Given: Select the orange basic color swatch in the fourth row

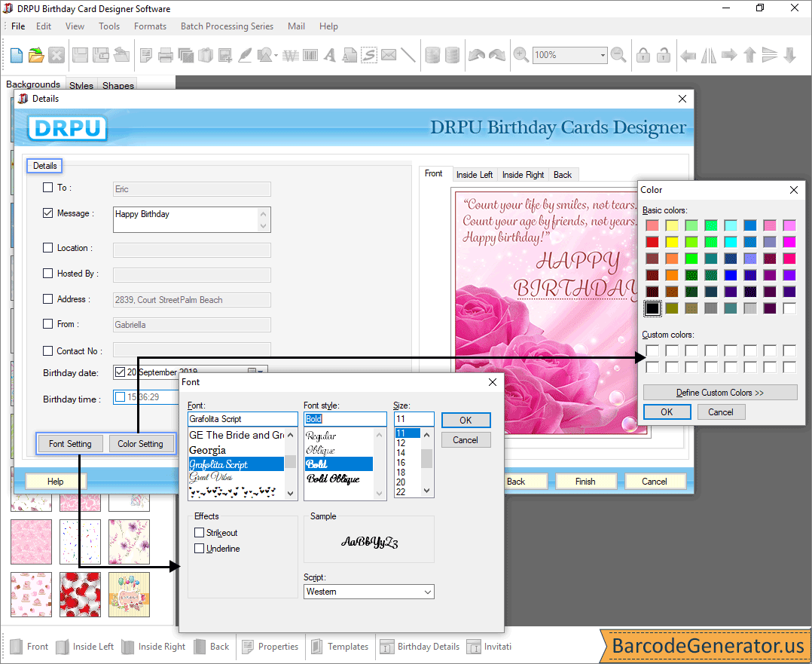Looking at the screenshot, I should [x=672, y=275].
